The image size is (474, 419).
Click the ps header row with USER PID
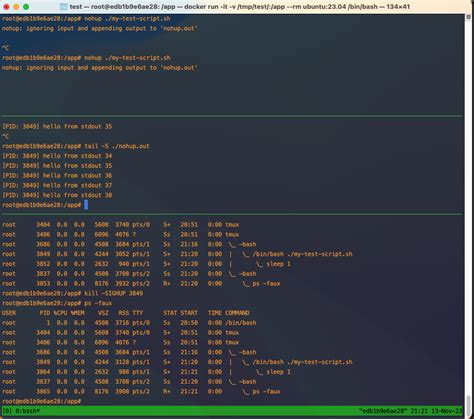click(126, 313)
